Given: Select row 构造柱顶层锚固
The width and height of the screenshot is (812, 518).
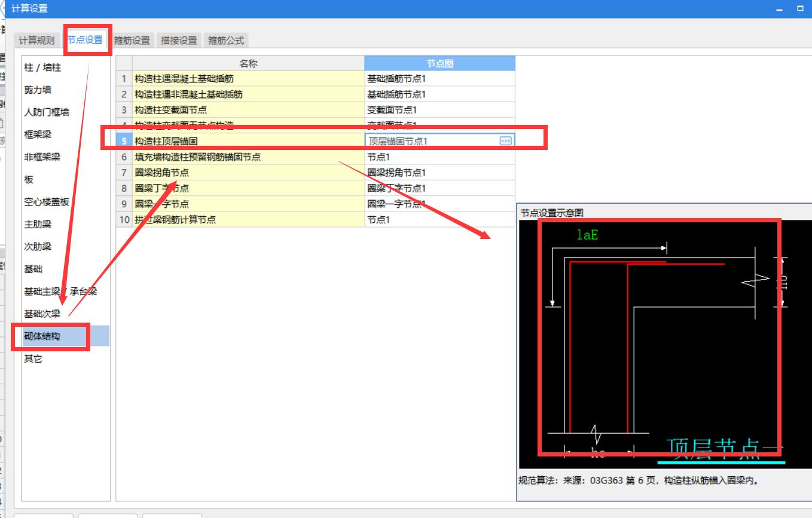Looking at the screenshot, I should coord(248,141).
